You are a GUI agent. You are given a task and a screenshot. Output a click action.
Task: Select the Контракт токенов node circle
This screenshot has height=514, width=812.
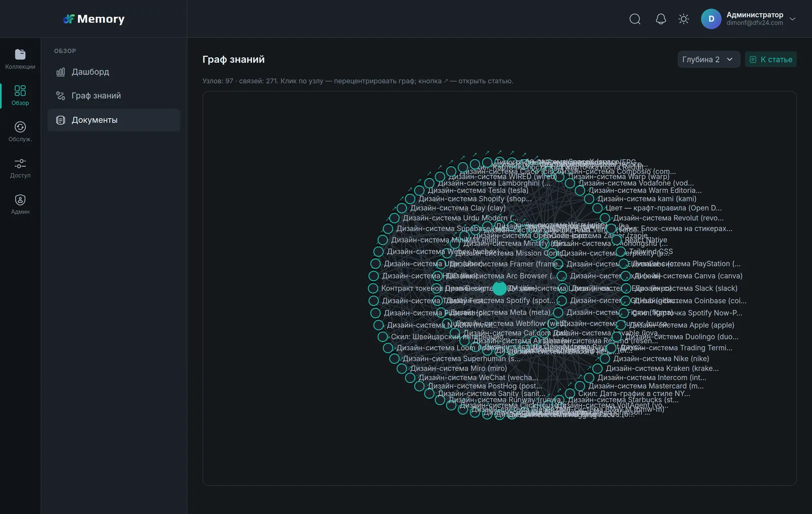[x=373, y=288]
